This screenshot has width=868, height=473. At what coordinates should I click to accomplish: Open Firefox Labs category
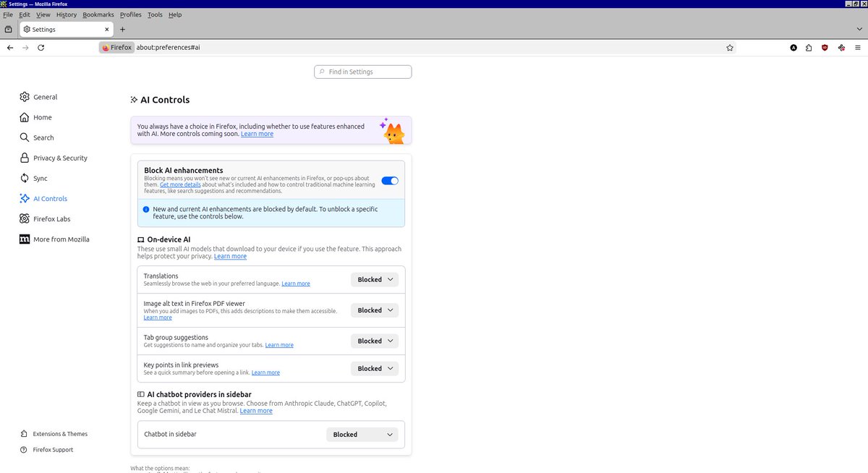click(x=45, y=218)
